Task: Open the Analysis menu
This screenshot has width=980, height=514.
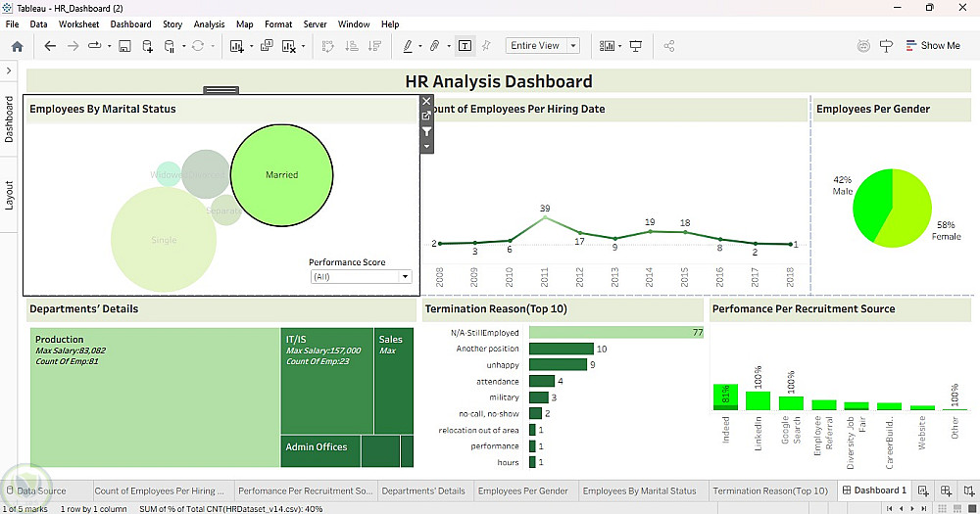Action: [209, 23]
